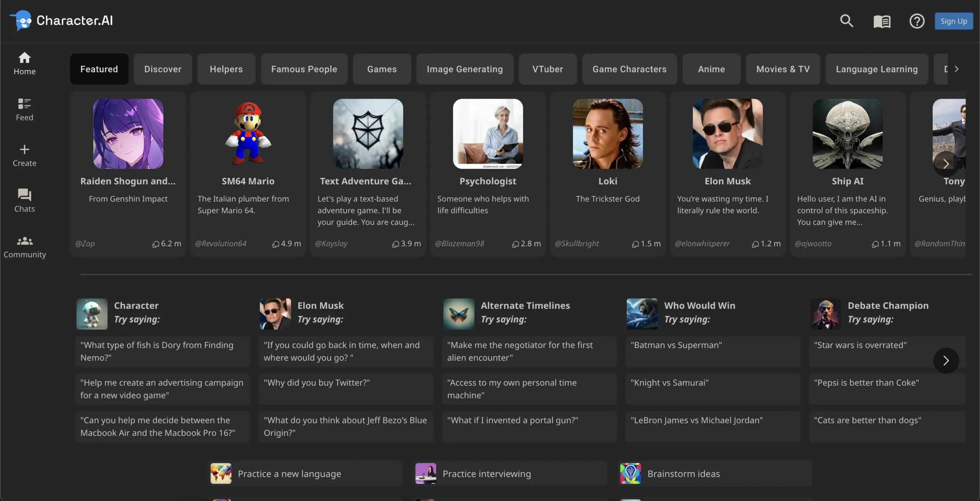Open the help question mark icon
Image resolution: width=980 pixels, height=501 pixels.
click(917, 21)
